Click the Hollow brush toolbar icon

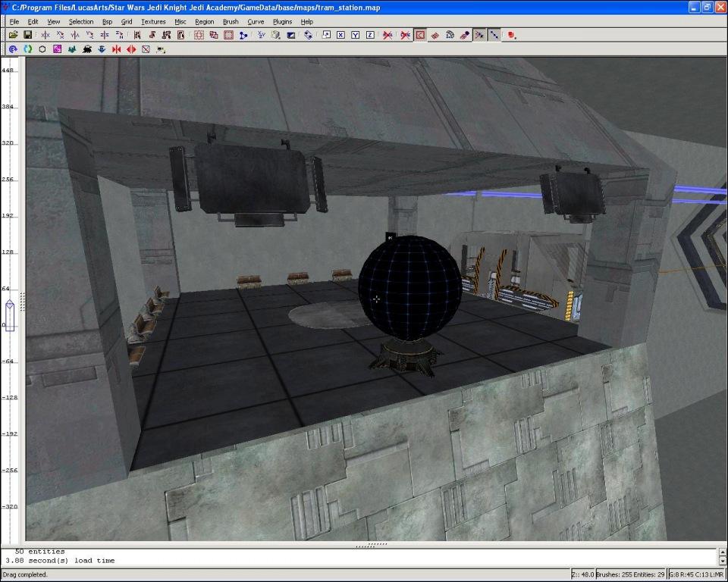pos(228,35)
